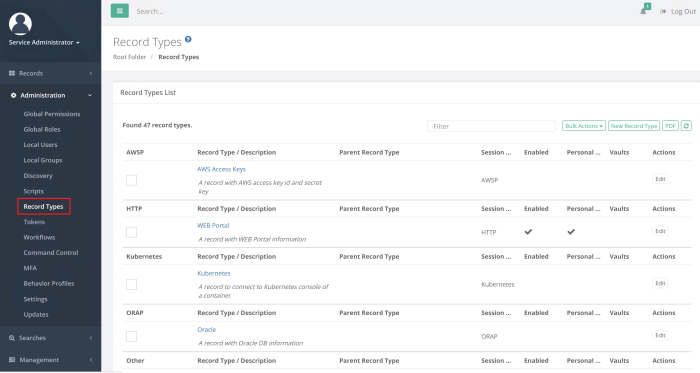
Task: Open Updates in the sidebar
Action: 36,315
